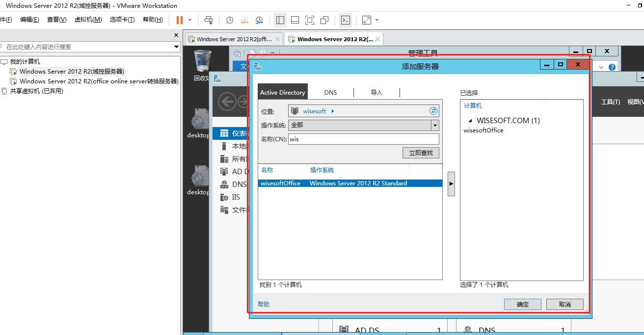Toggle the thumbnail bar view in VMware
This screenshot has width=644, height=335.
point(295,20)
